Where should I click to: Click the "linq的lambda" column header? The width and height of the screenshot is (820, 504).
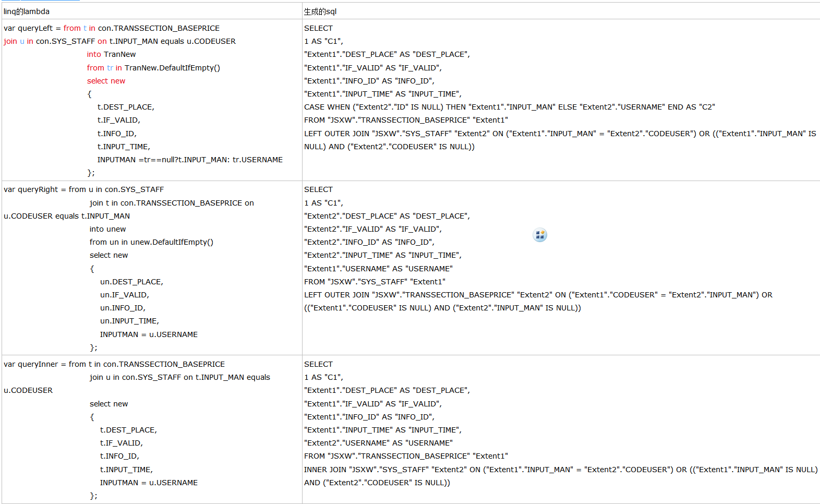pyautogui.click(x=27, y=11)
